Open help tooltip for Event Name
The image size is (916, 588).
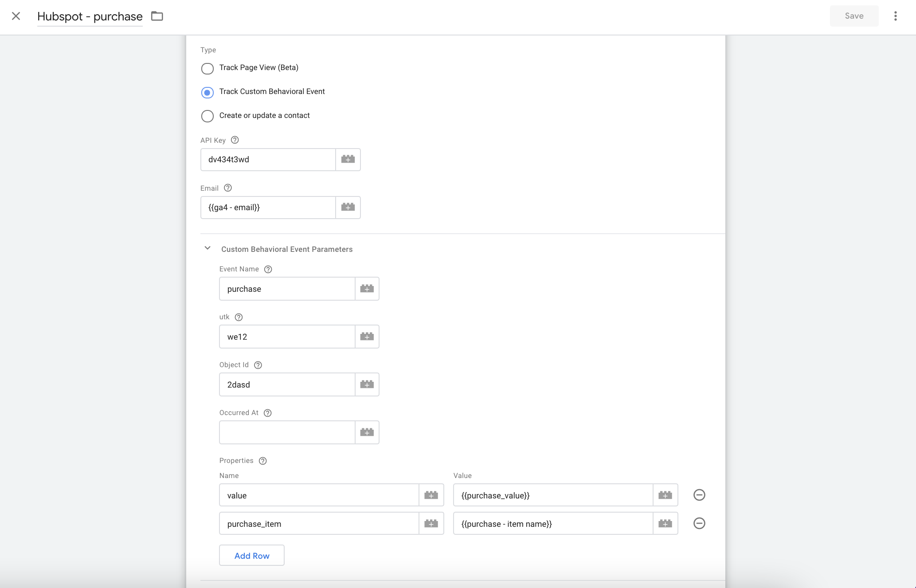pos(268,269)
